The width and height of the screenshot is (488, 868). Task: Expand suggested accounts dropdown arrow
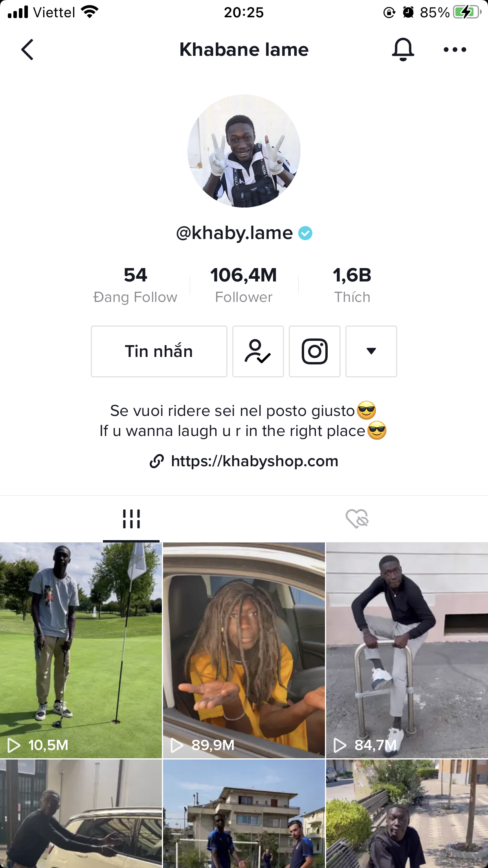click(x=371, y=351)
